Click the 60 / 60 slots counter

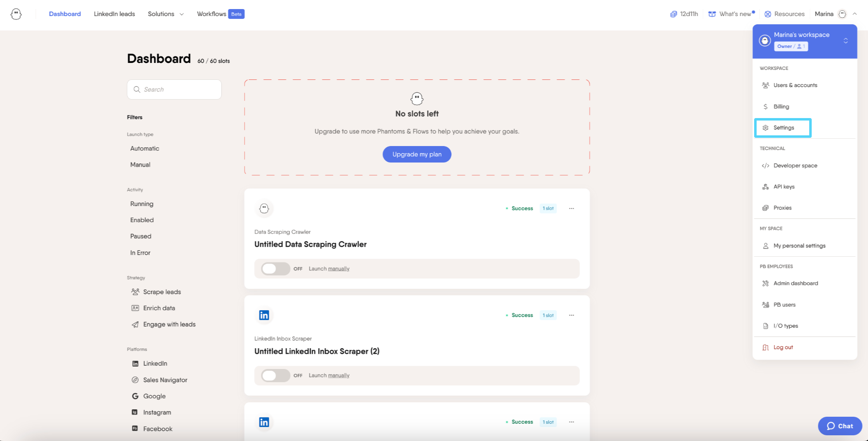(x=214, y=61)
